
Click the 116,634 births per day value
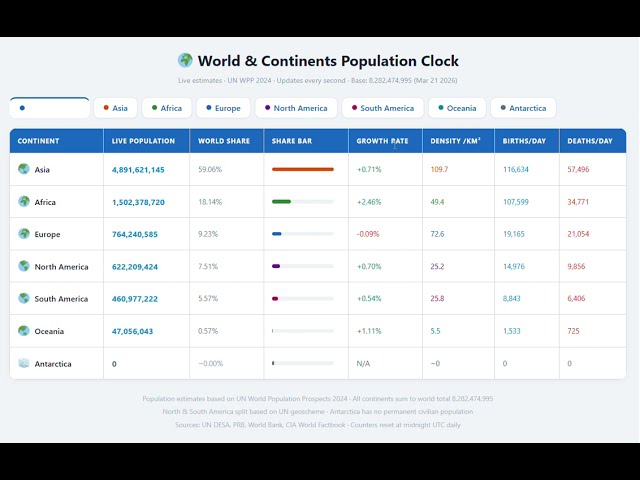point(516,169)
